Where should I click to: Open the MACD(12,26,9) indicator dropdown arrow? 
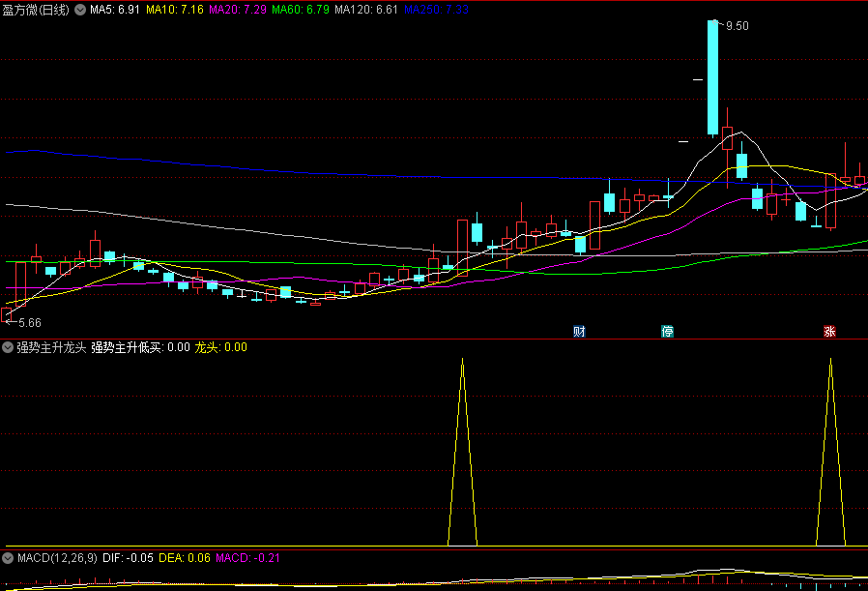[8, 558]
